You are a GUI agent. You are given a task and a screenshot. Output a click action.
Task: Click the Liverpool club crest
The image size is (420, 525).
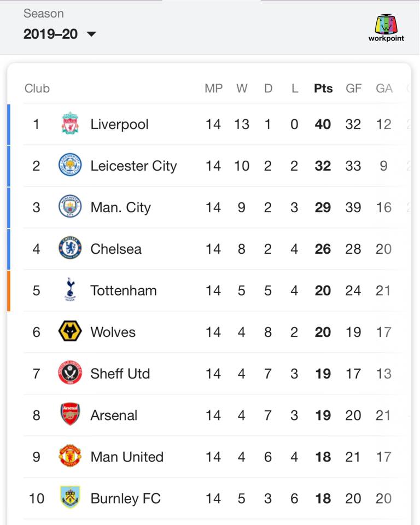70,124
